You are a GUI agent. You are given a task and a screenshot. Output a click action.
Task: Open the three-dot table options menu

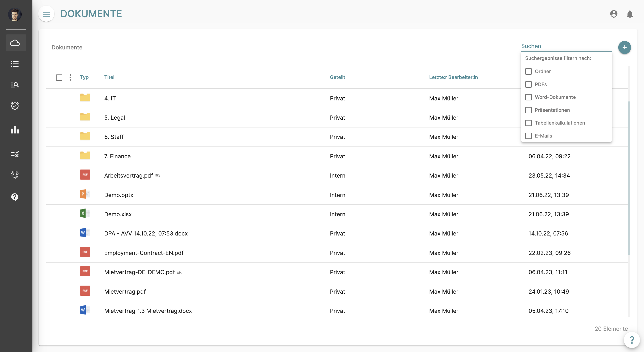coord(70,78)
